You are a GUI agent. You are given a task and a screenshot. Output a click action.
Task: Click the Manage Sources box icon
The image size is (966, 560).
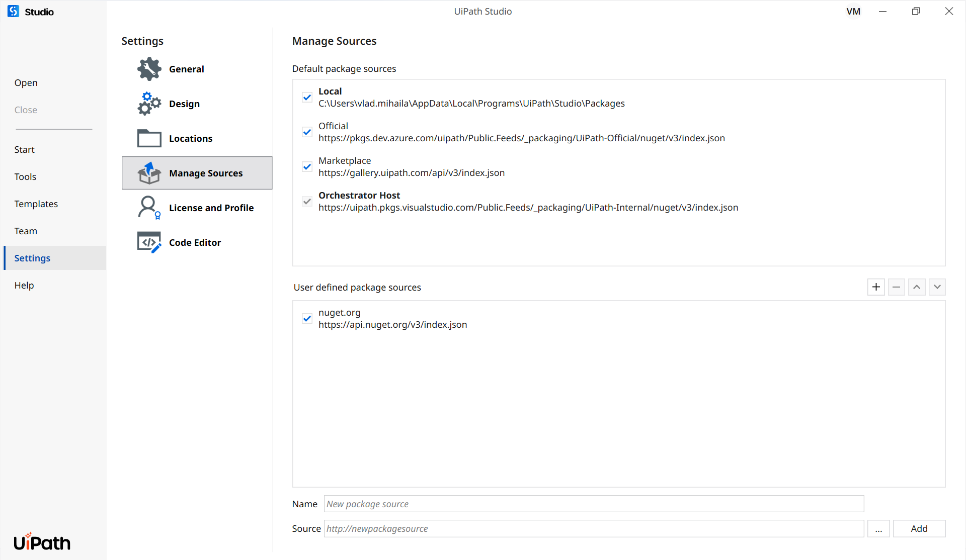149,173
